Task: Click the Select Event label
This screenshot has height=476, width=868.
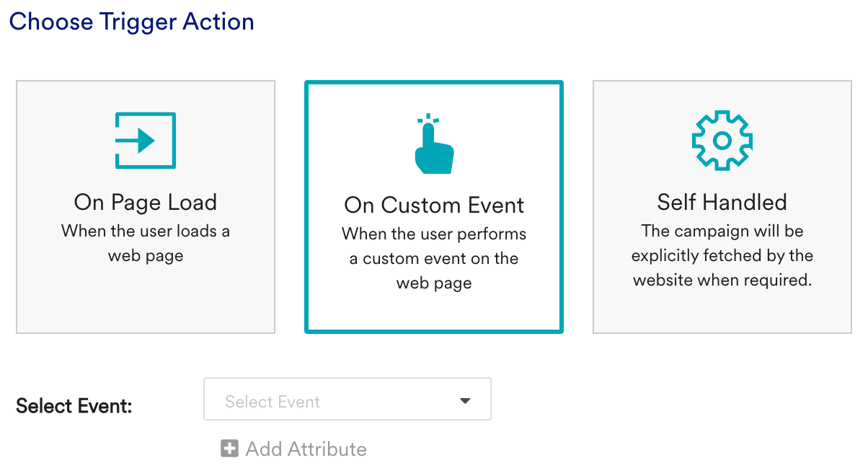Action: coord(73,405)
